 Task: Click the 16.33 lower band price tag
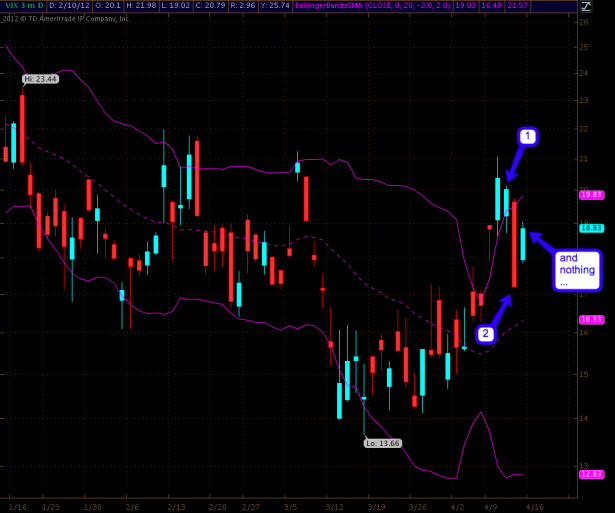[x=591, y=319]
